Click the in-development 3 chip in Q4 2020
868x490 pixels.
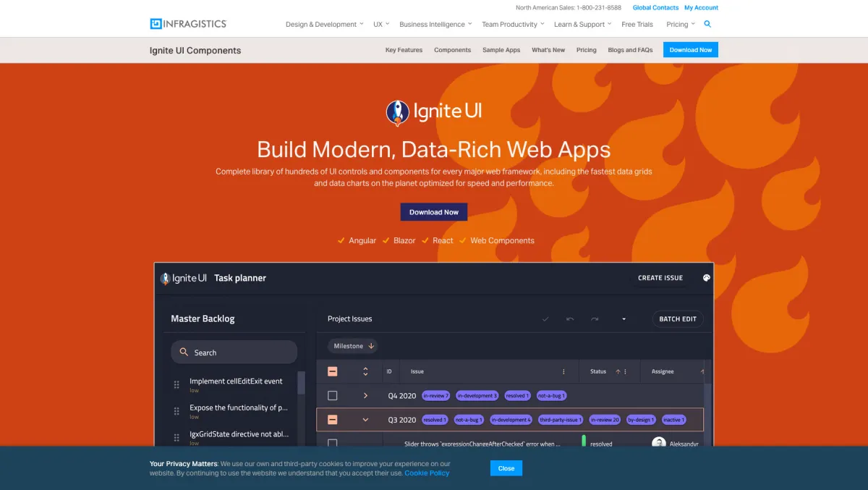[x=477, y=396]
